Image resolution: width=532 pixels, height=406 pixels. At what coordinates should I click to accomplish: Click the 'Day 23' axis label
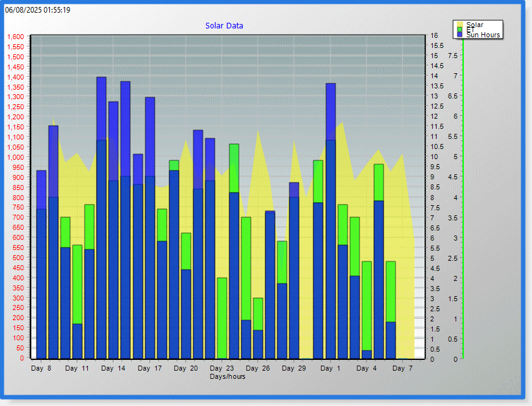(222, 368)
